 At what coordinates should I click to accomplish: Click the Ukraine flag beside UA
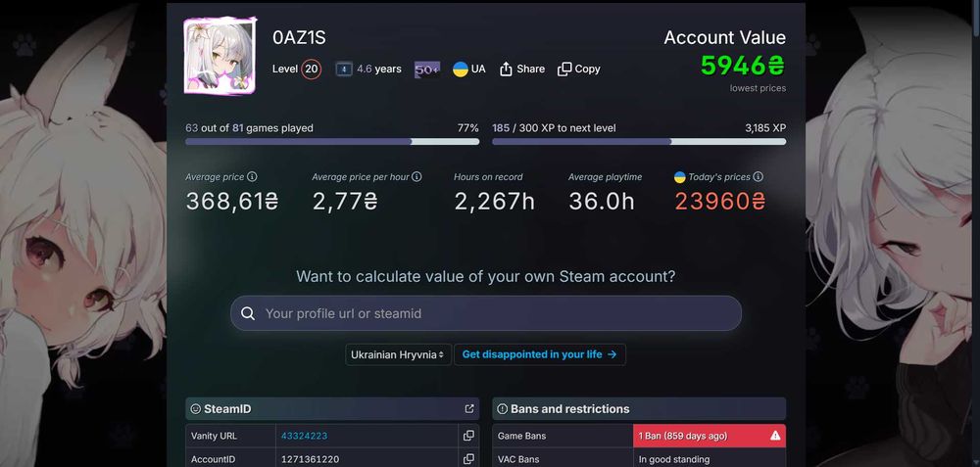(x=461, y=70)
